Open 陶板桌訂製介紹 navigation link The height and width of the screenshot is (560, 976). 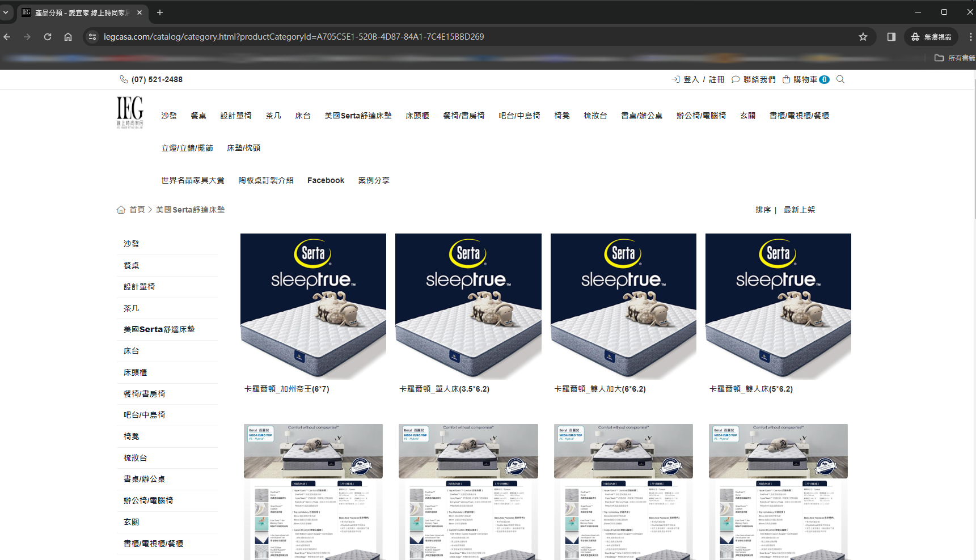[x=266, y=180]
